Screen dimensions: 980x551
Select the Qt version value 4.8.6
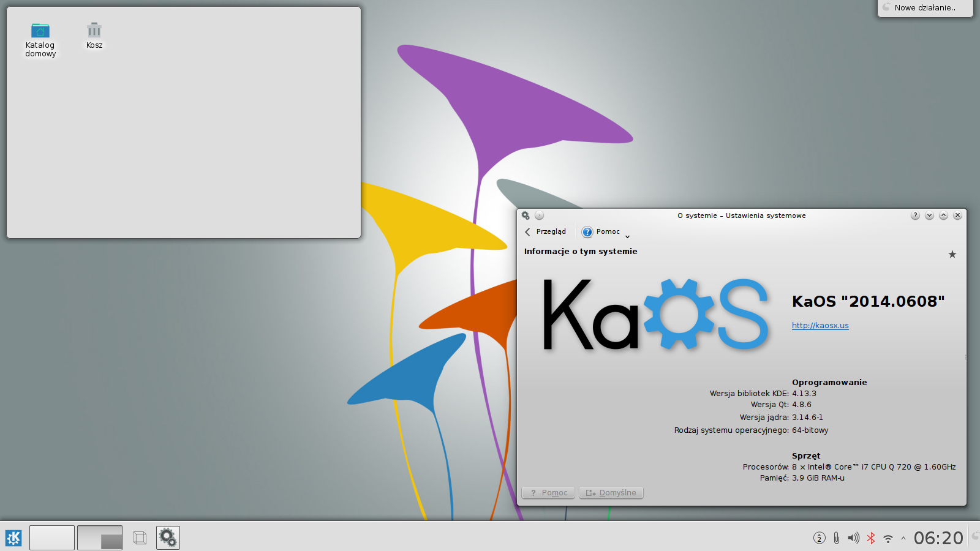pos(802,405)
